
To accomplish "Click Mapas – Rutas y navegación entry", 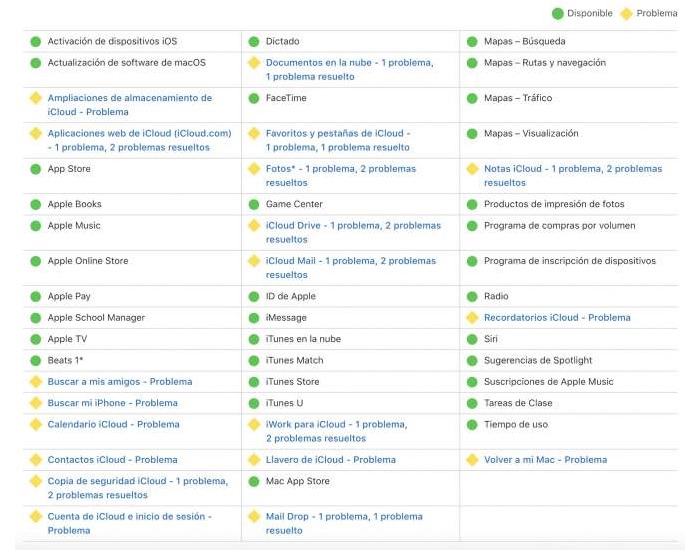I will [x=545, y=62].
